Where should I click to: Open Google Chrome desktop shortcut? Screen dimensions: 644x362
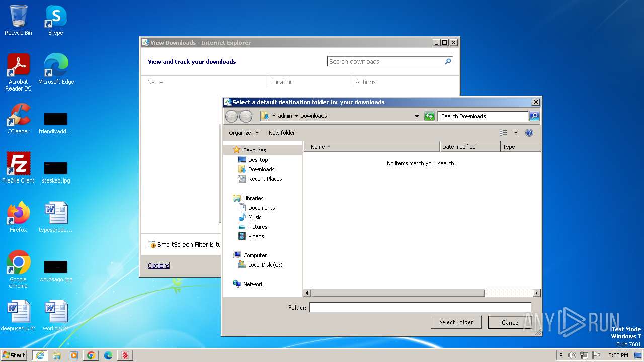18,269
